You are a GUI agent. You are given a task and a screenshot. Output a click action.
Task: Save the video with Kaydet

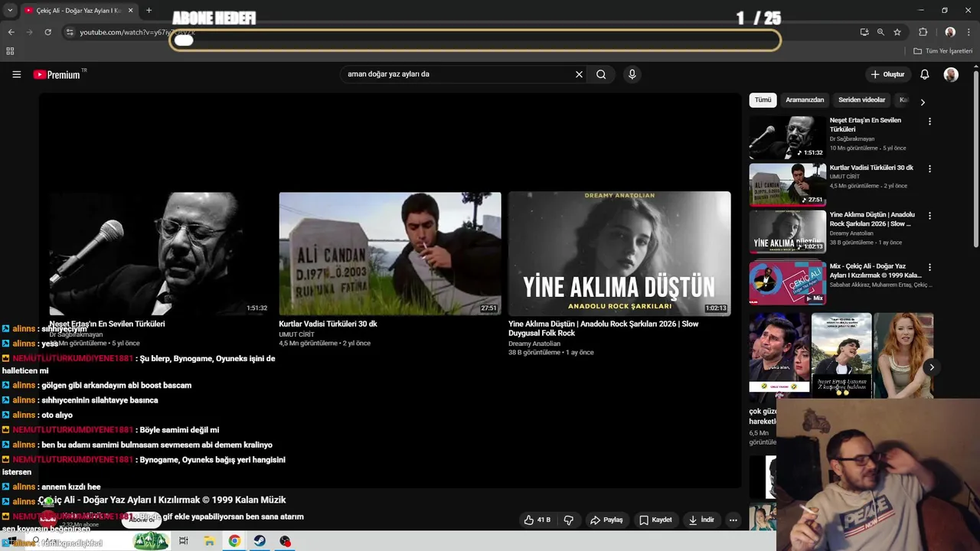point(655,520)
